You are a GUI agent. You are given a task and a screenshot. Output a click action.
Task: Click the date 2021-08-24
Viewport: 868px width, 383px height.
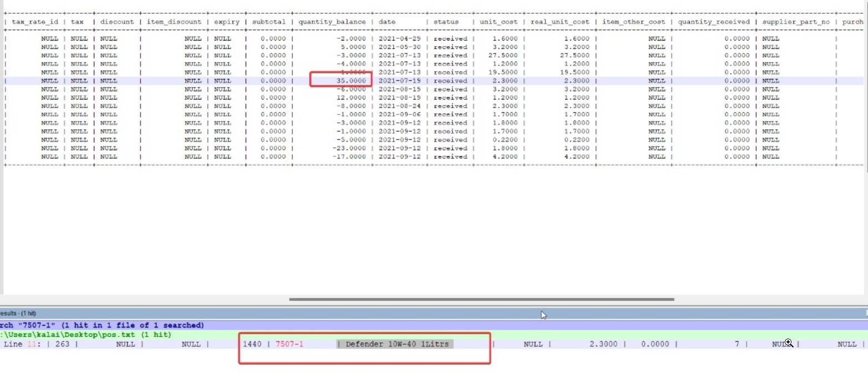click(x=399, y=106)
